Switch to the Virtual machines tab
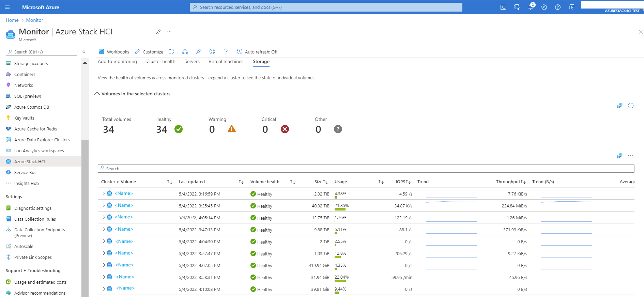The width and height of the screenshot is (644, 297). 226,62
